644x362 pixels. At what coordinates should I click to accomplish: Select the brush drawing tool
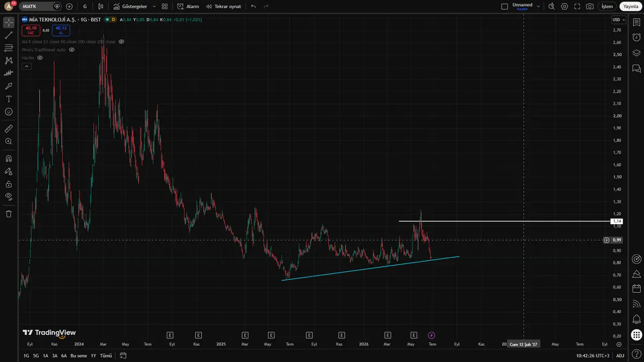(x=9, y=86)
